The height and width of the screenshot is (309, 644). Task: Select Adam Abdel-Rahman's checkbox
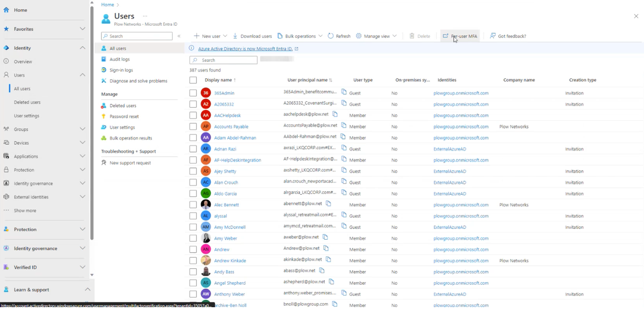coord(193,138)
